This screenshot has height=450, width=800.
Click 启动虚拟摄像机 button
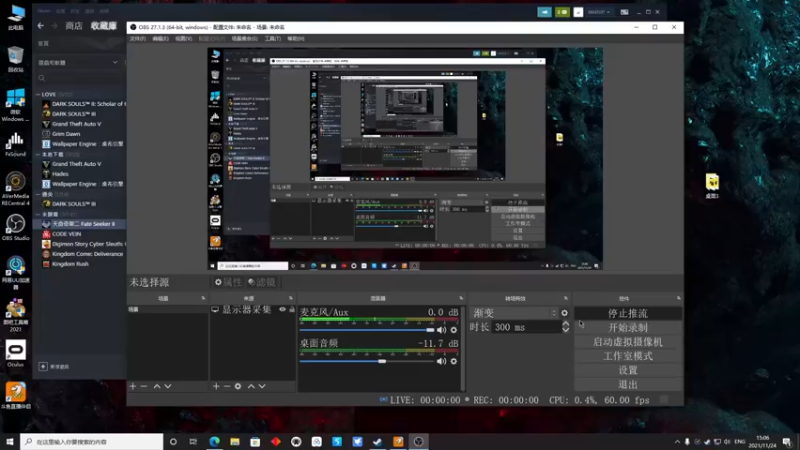[x=628, y=342]
